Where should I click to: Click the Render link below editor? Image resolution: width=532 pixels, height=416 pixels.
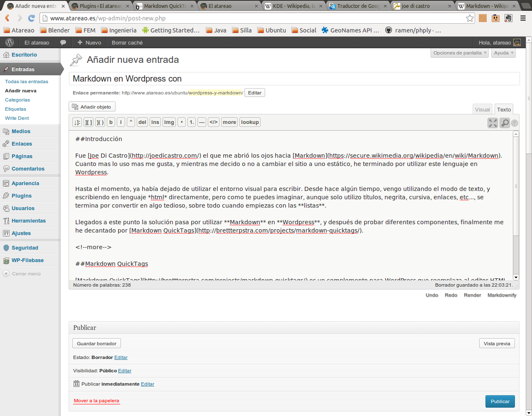[473, 295]
